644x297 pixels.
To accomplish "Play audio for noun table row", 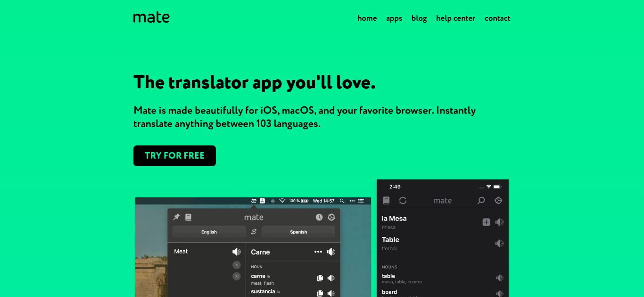I will click(x=500, y=278).
